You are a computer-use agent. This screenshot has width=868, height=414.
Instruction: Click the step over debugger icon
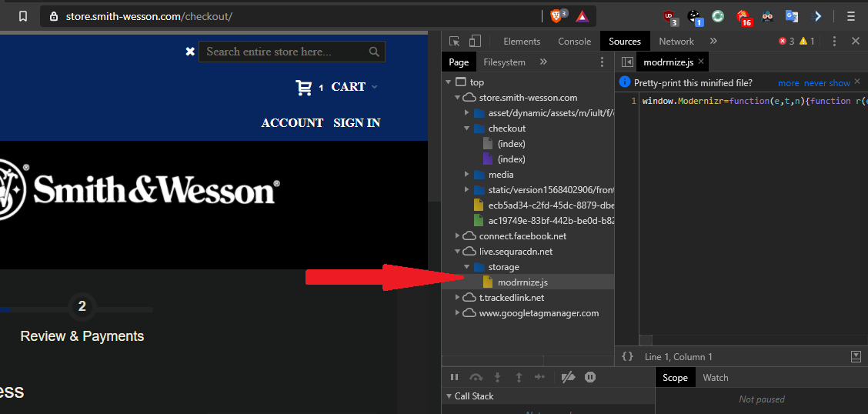[476, 378]
